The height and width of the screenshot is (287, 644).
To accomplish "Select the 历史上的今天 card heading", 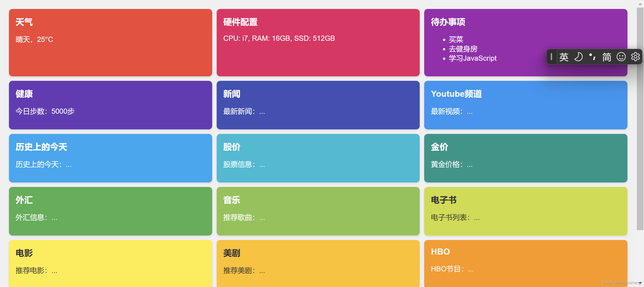I will tap(41, 147).
